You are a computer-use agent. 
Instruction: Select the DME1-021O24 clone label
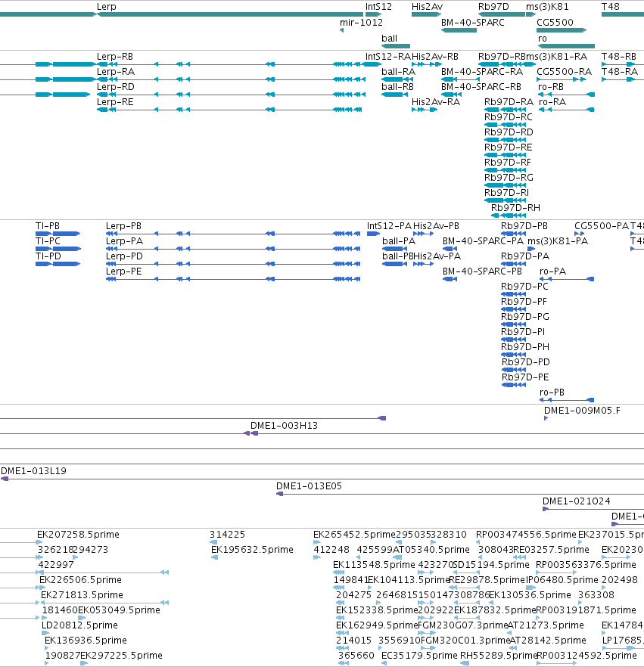pos(577,501)
